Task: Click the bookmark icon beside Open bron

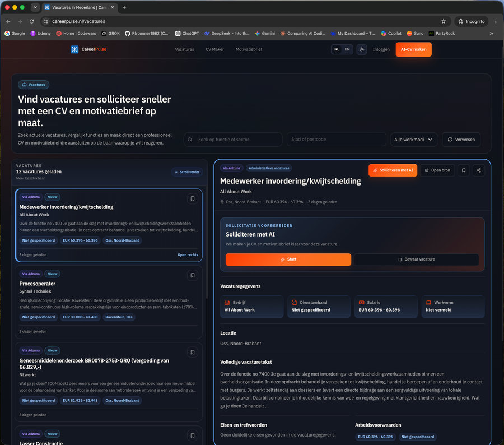Action: coord(464,170)
